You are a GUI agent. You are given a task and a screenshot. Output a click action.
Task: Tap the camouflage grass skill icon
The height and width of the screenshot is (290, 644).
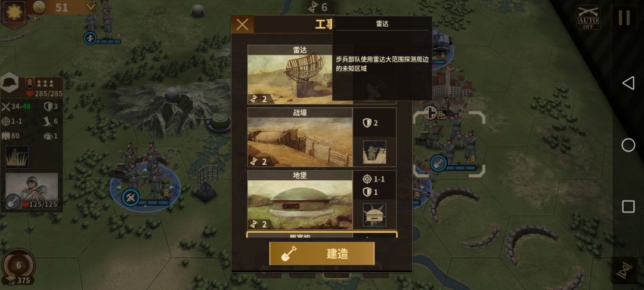(17, 157)
